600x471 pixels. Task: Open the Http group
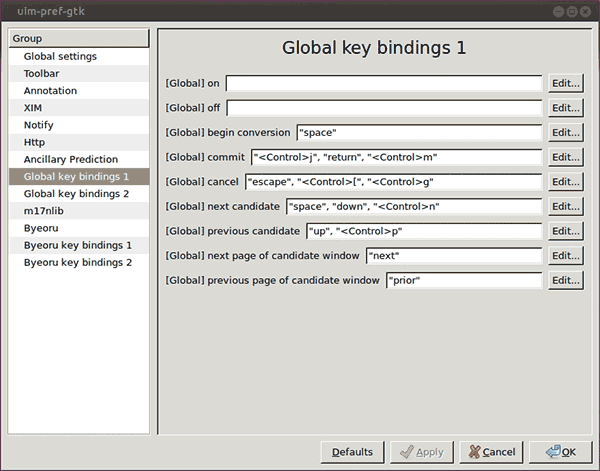click(x=79, y=142)
